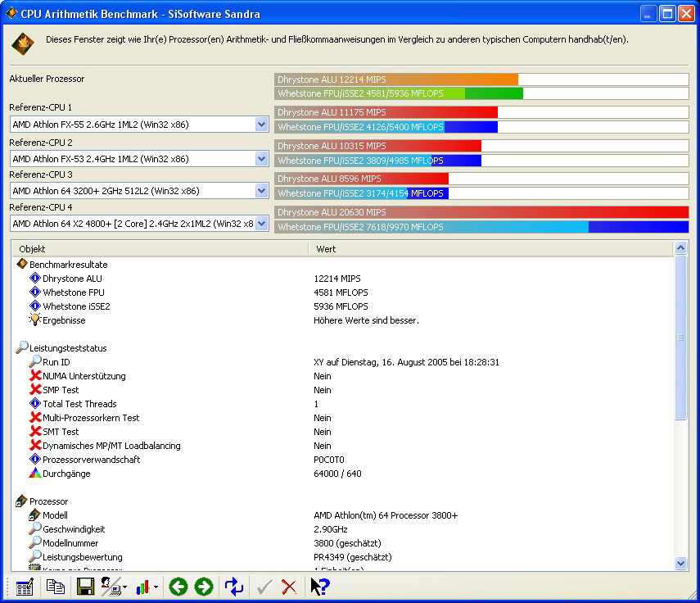Click the colored prism icon beside Durchgänge

pyautogui.click(x=35, y=473)
